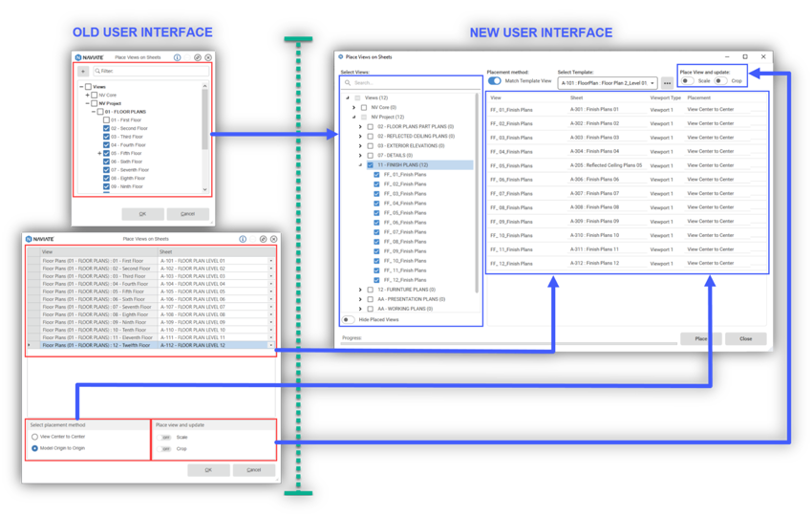Viewport: 812px width, 517px height.
Task: Uncheck the 05 - Fifth Floor checkbox
Action: point(106,153)
